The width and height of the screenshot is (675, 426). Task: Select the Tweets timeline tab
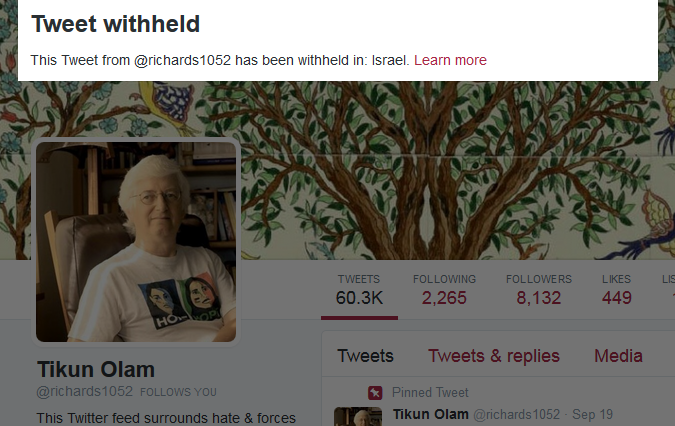click(x=365, y=356)
